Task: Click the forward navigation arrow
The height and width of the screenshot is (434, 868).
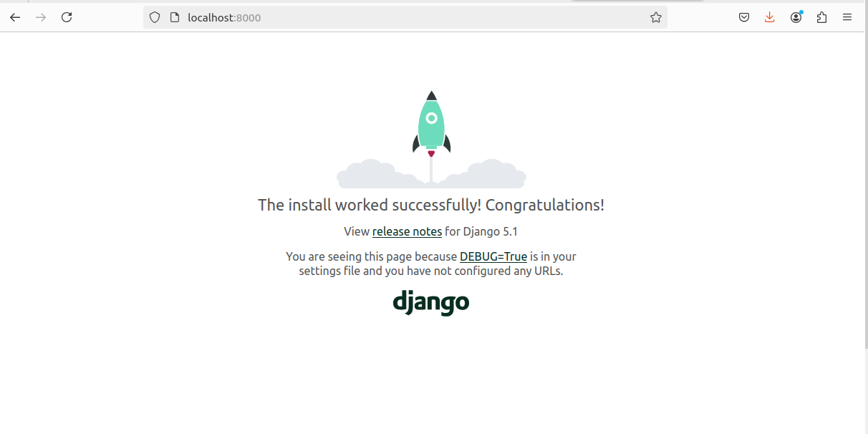Action: 41,17
